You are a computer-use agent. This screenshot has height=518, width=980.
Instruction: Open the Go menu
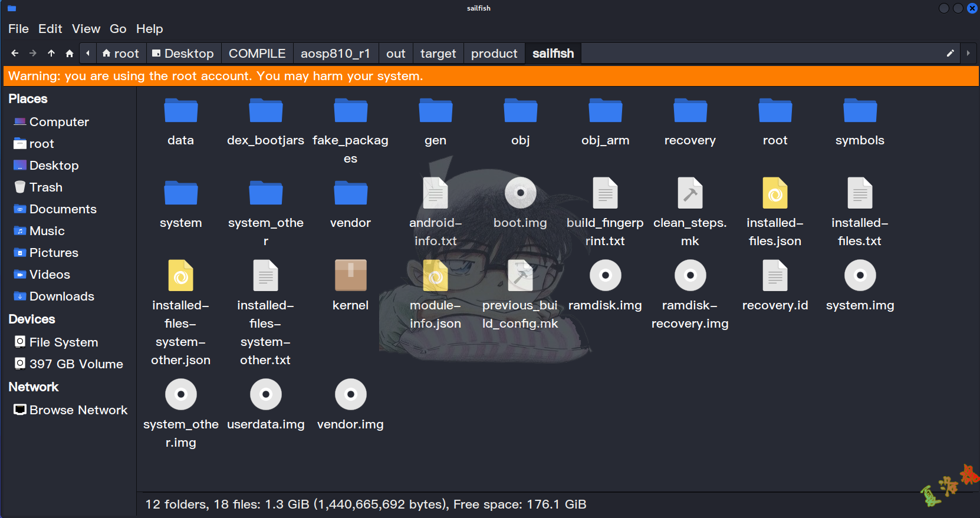coord(118,29)
